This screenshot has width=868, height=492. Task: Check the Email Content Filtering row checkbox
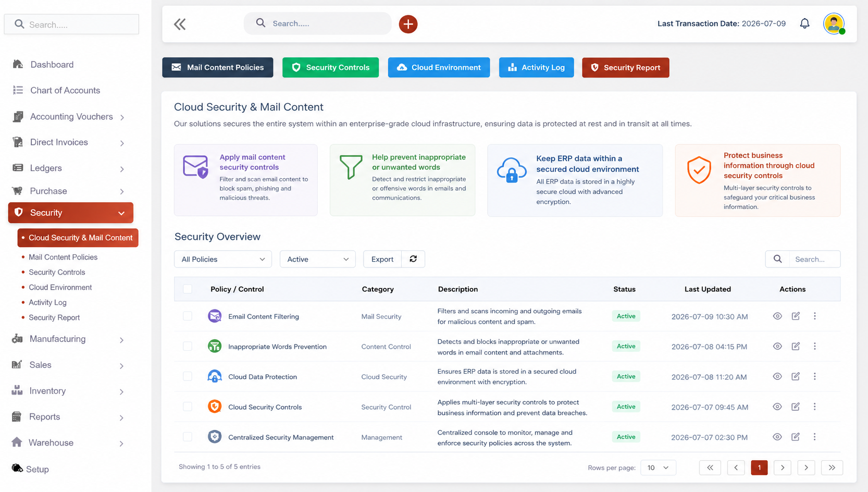click(188, 316)
